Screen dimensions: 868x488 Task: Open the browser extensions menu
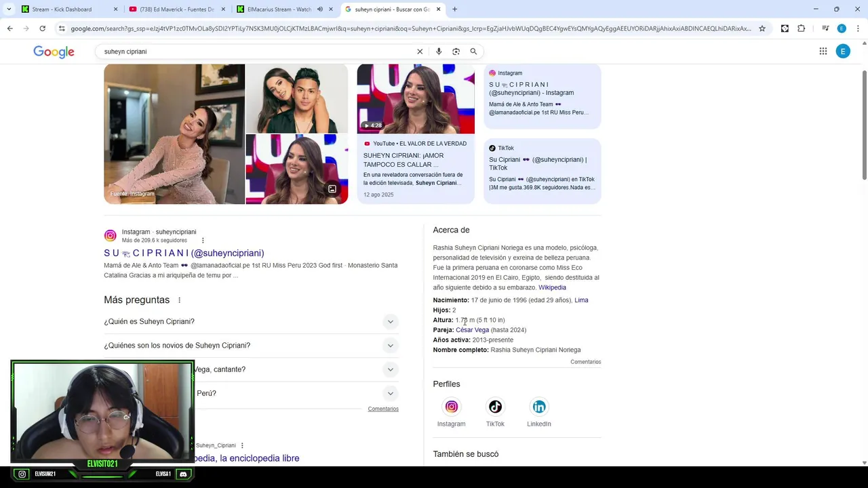coord(802,28)
